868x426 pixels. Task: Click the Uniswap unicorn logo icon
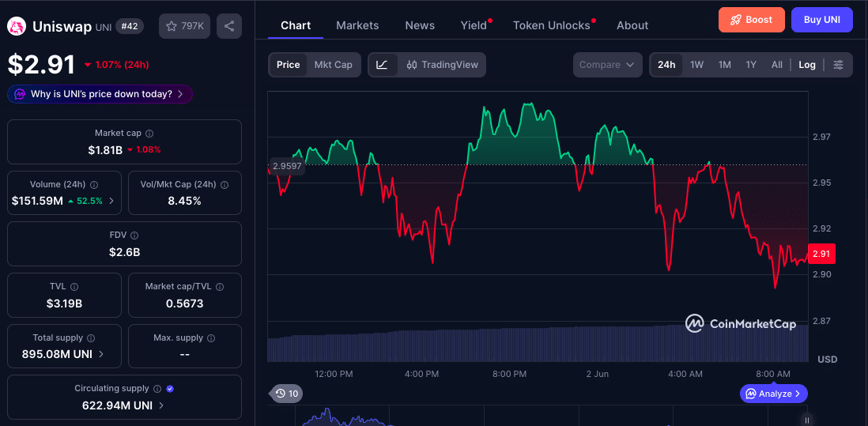pos(17,26)
